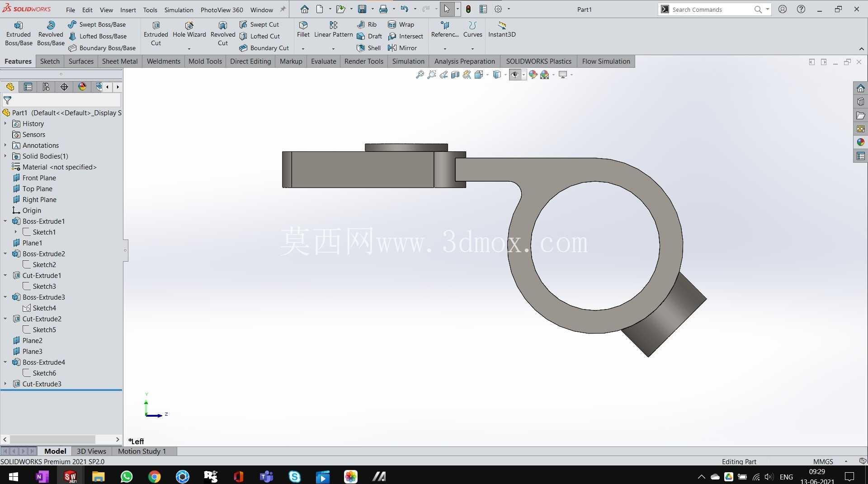This screenshot has width=868, height=484.
Task: Open WhatsApp from the taskbar
Action: [127, 476]
